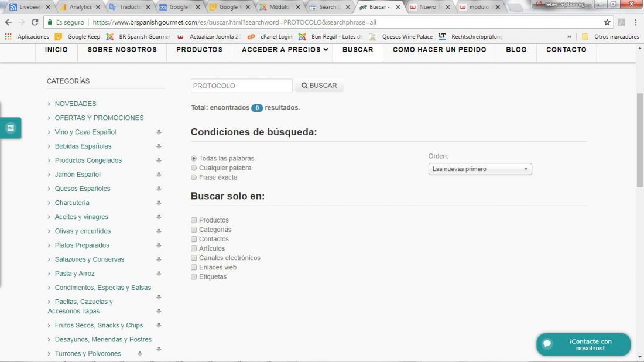Show hidden bookmarks with the double chevron
Viewport: 644px width, 362px height.
(x=569, y=36)
